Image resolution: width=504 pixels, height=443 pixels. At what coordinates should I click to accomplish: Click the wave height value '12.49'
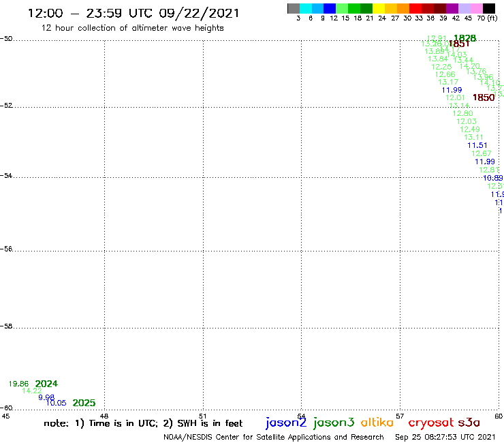[470, 129]
